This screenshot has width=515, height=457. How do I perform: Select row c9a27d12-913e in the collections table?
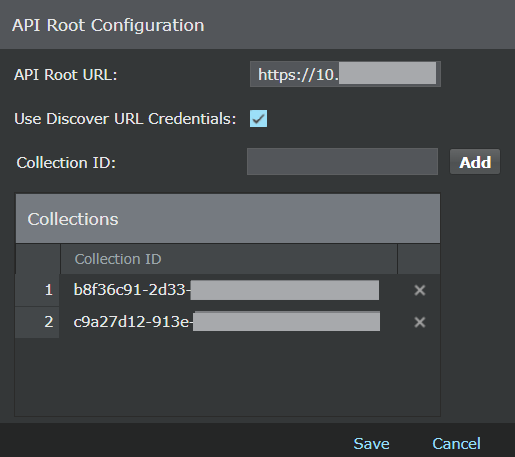(x=228, y=322)
